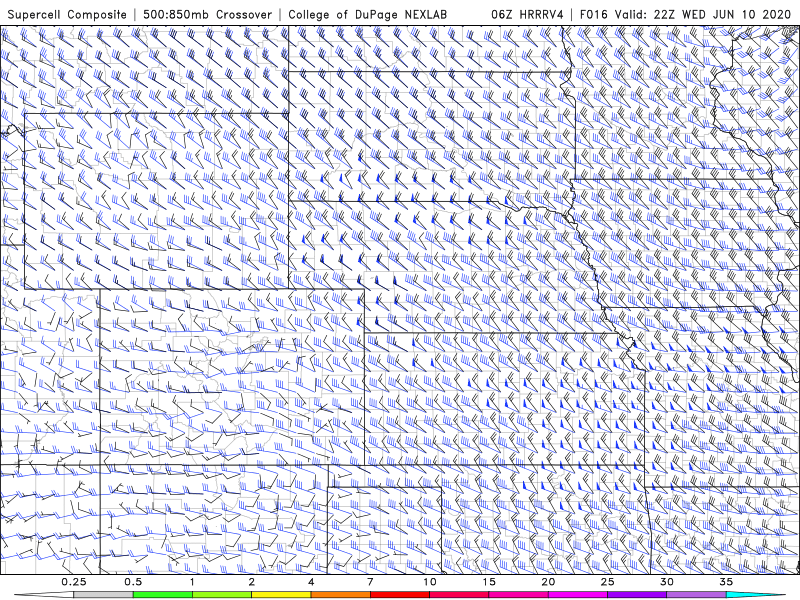Viewport: 800px width, 600px height.
Task: Select the red 7–10 color bar segment
Action: (400, 595)
